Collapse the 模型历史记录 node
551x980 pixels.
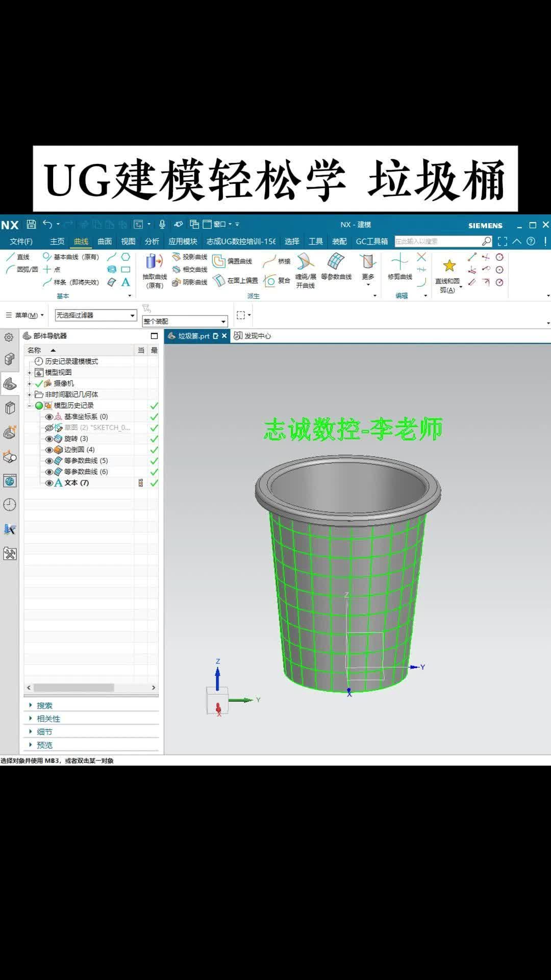(x=30, y=406)
